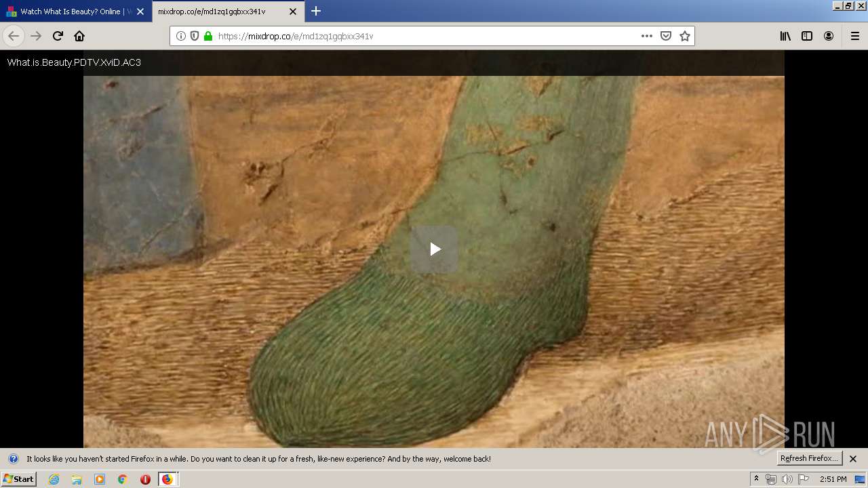Viewport: 868px width, 488px height.
Task: Play the video with center play button
Action: click(434, 249)
